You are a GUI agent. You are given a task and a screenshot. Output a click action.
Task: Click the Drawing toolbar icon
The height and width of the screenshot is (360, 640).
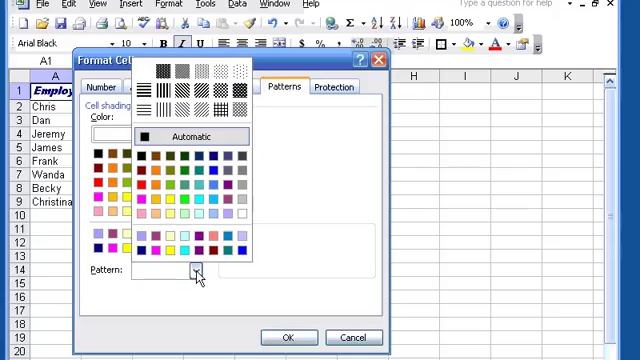click(437, 23)
